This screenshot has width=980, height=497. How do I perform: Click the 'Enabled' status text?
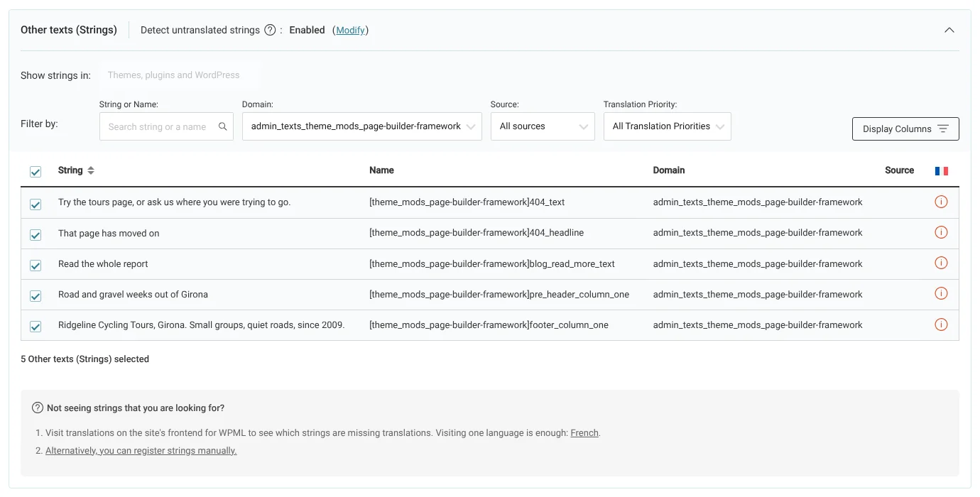pyautogui.click(x=307, y=30)
